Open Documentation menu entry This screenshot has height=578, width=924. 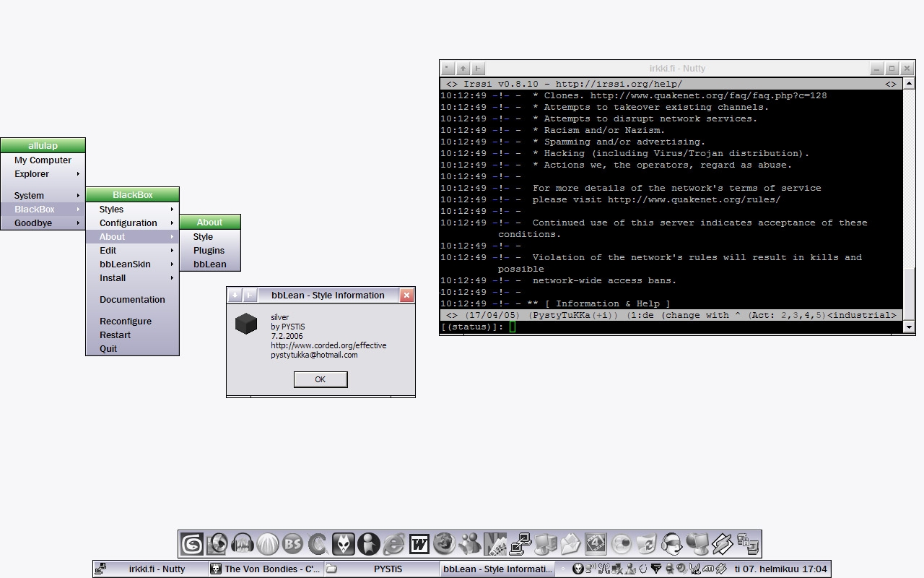click(x=132, y=299)
